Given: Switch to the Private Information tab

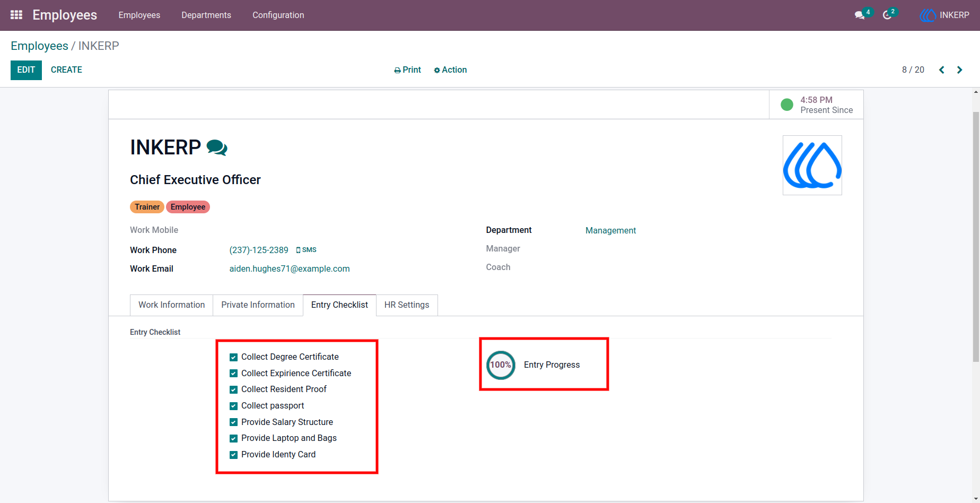Looking at the screenshot, I should [258, 305].
